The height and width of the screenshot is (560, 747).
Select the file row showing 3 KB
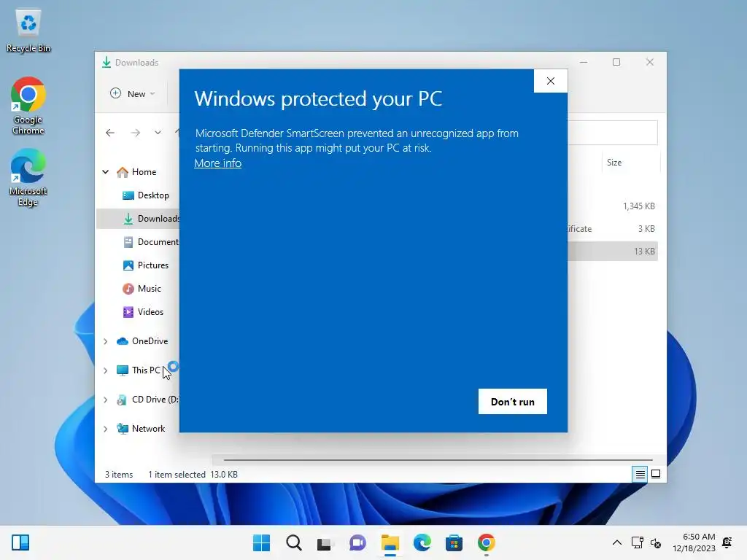pyautogui.click(x=613, y=228)
